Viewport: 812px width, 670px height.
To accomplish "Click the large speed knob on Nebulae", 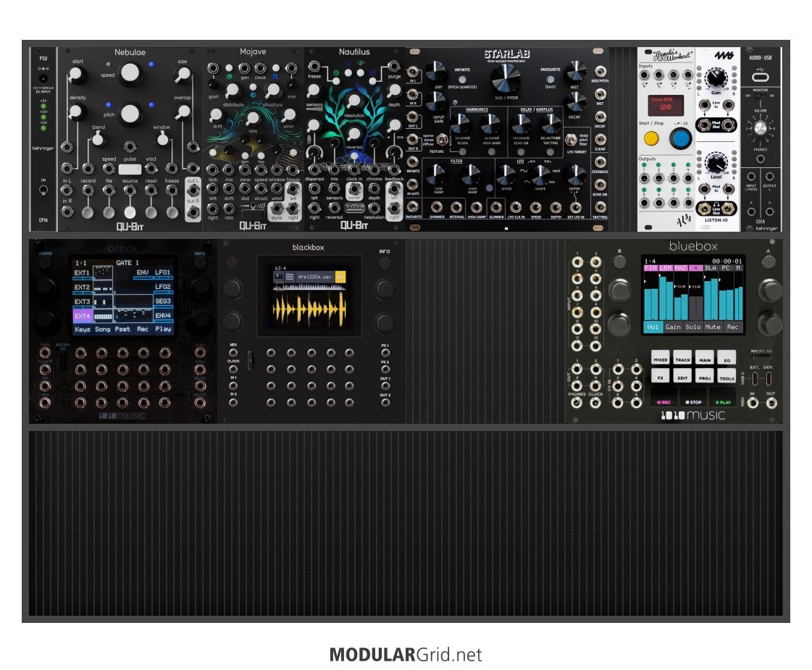I will (x=130, y=74).
